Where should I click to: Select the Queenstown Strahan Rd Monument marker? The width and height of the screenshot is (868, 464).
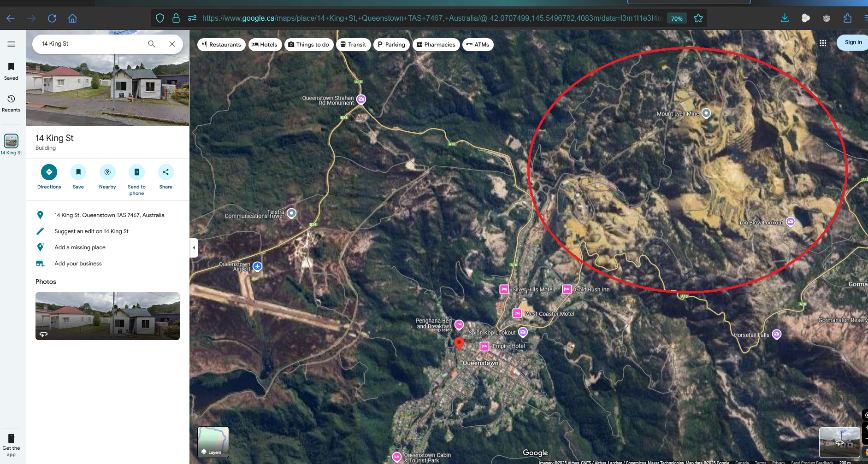coord(361,99)
